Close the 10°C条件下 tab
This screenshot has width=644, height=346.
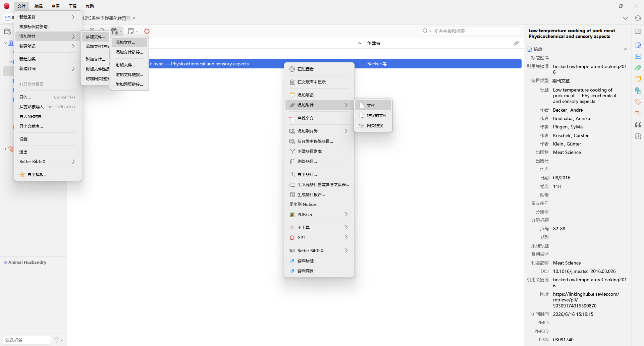coord(134,18)
